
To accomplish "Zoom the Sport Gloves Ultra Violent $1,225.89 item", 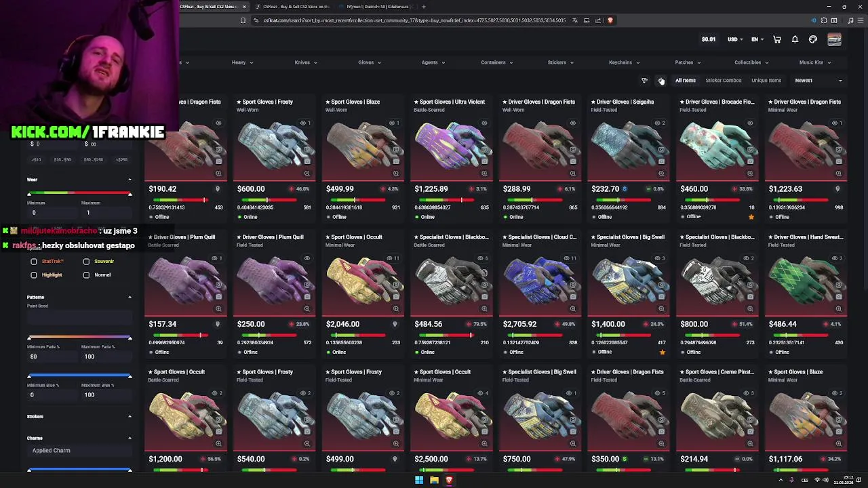I will (484, 174).
